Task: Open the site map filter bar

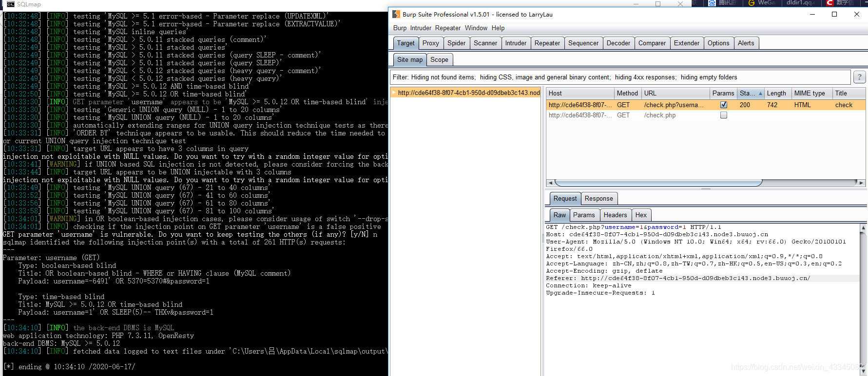Action: 620,77
